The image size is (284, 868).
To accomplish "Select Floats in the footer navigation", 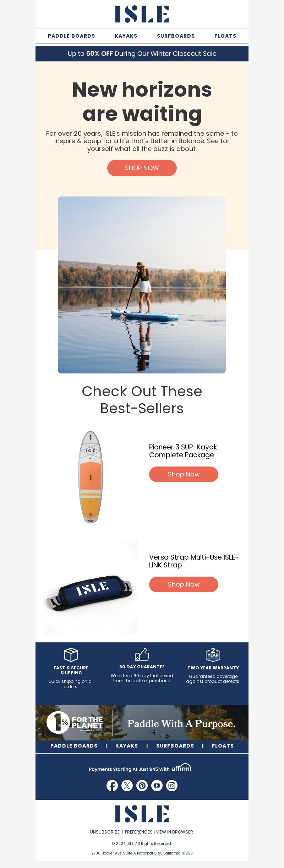I will 223,746.
